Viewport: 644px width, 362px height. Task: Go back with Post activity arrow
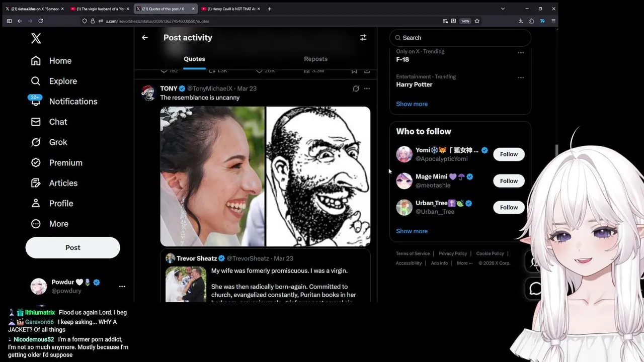tap(145, 38)
